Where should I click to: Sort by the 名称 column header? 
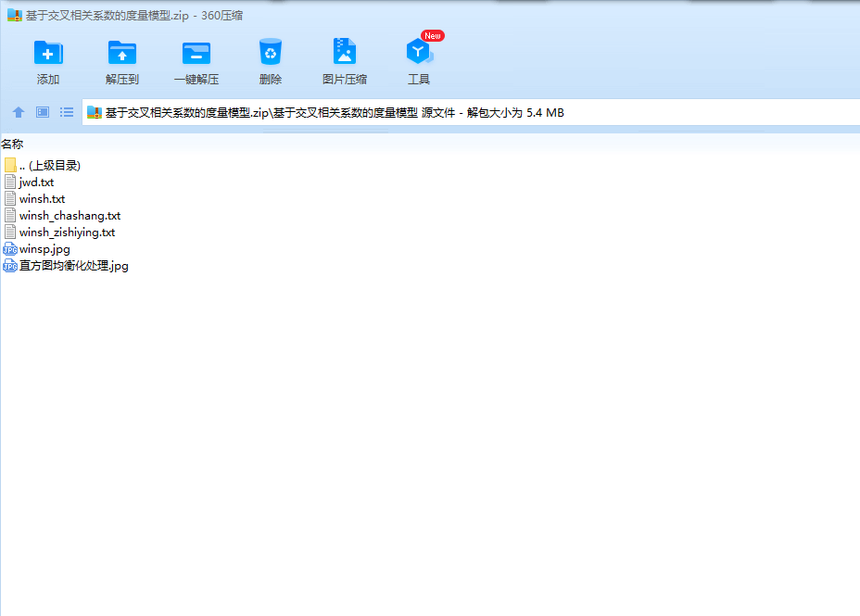12,145
